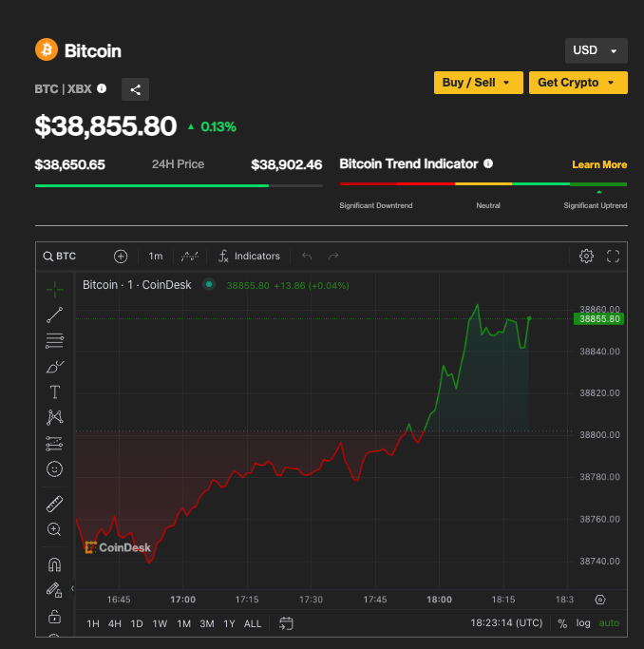644x649 pixels.
Task: Follow the Learn More link
Action: click(599, 164)
